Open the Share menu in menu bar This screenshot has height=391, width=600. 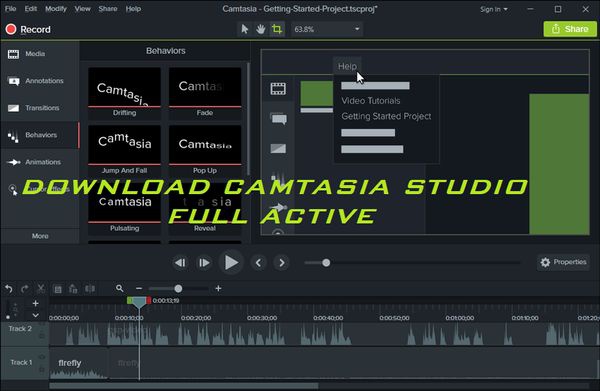point(108,8)
